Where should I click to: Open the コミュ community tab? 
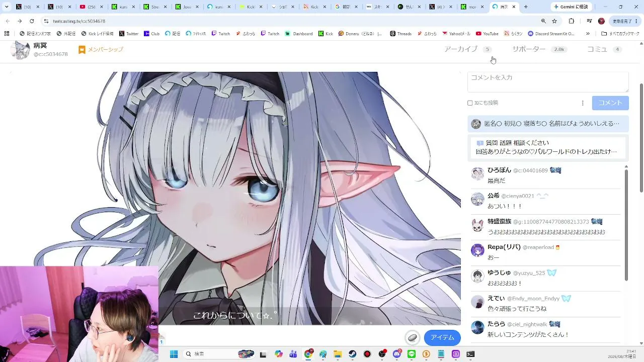604,49
